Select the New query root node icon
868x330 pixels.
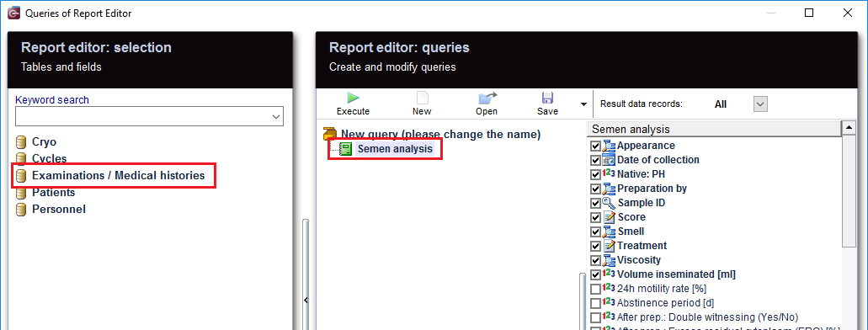pos(330,134)
